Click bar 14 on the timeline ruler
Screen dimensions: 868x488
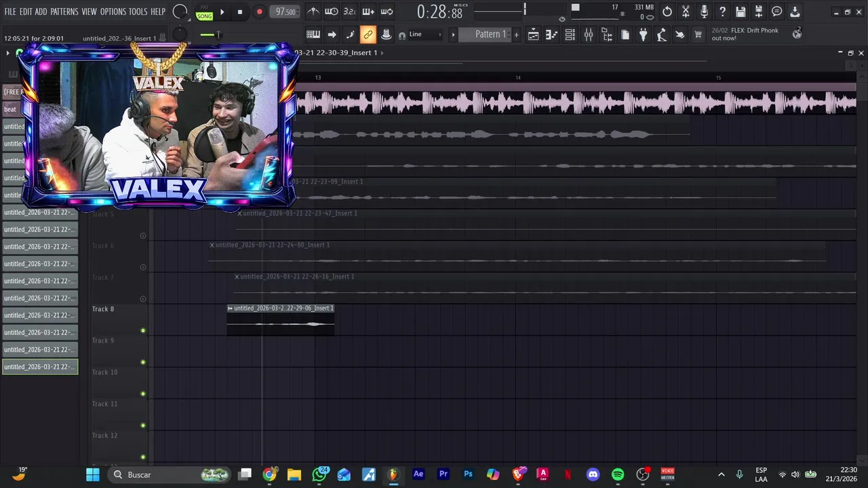click(518, 78)
